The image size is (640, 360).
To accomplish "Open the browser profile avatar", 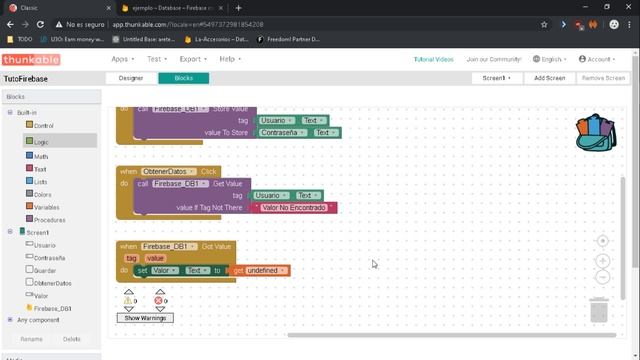I will coord(614,24).
